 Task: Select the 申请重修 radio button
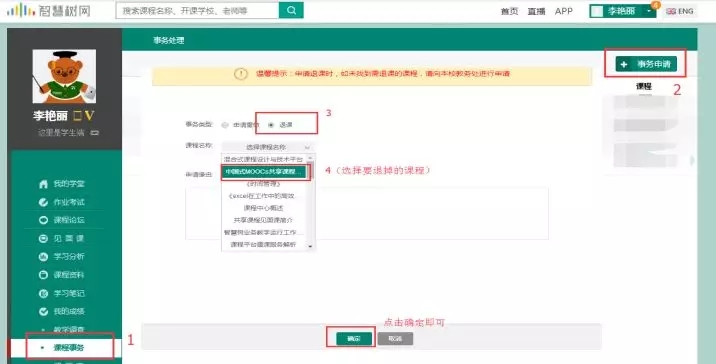(x=225, y=125)
